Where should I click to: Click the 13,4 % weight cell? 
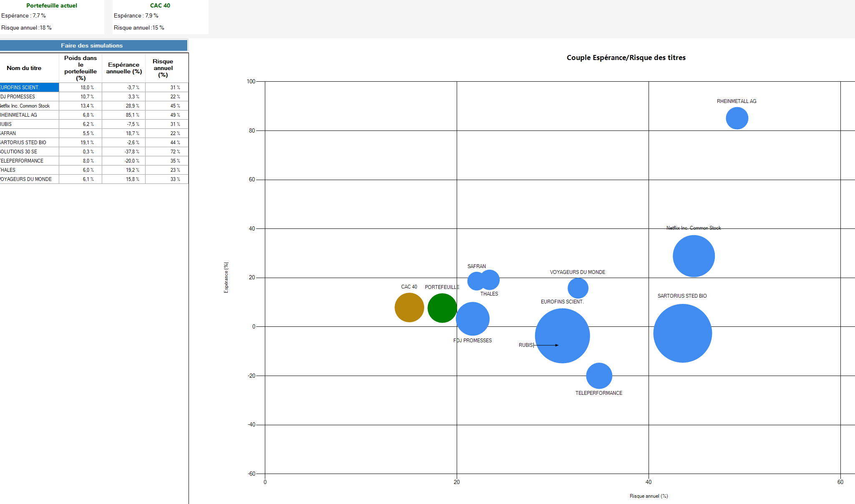pyautogui.click(x=80, y=106)
